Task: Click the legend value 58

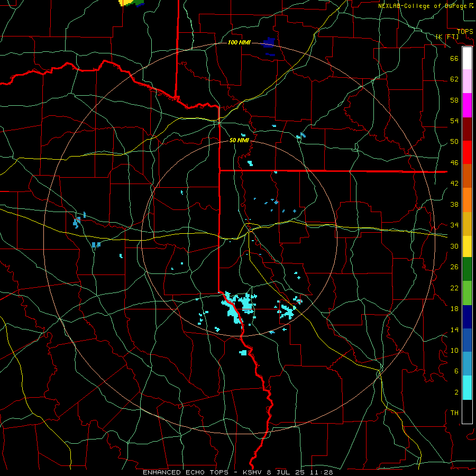Action: [x=454, y=100]
